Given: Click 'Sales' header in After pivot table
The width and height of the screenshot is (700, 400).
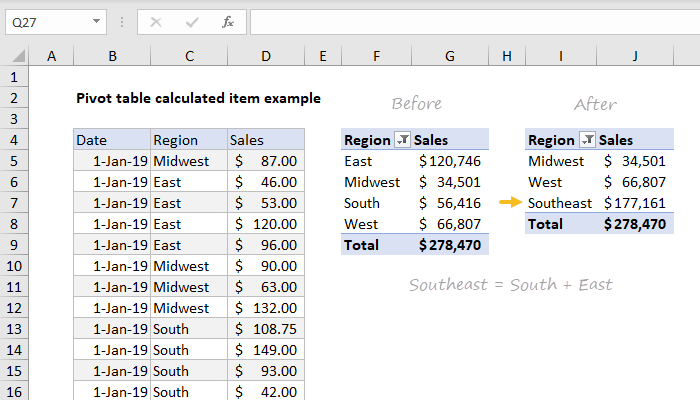Looking at the screenshot, I should (616, 140).
